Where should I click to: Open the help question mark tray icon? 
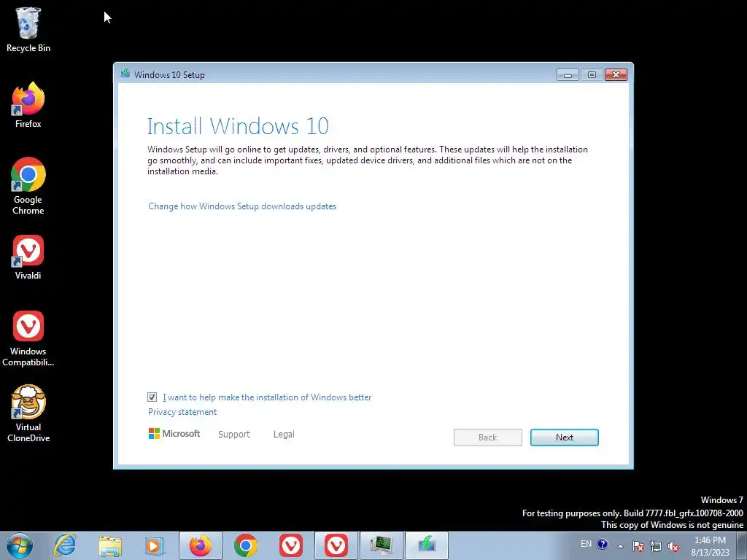(x=602, y=544)
